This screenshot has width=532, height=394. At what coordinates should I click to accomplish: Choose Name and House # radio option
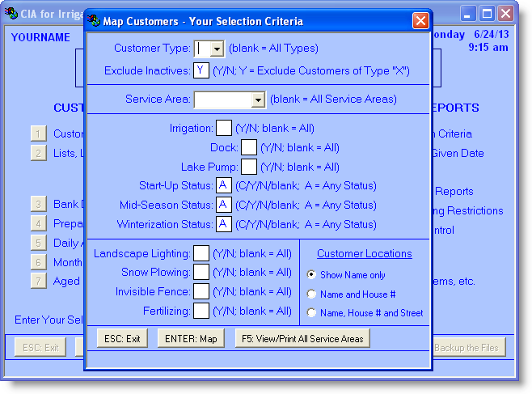pyautogui.click(x=312, y=294)
